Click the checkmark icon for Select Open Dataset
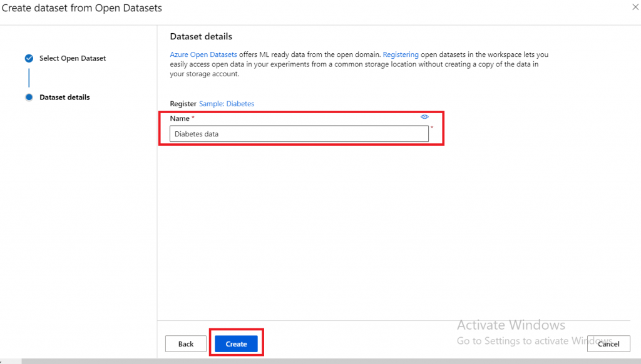 (29, 58)
